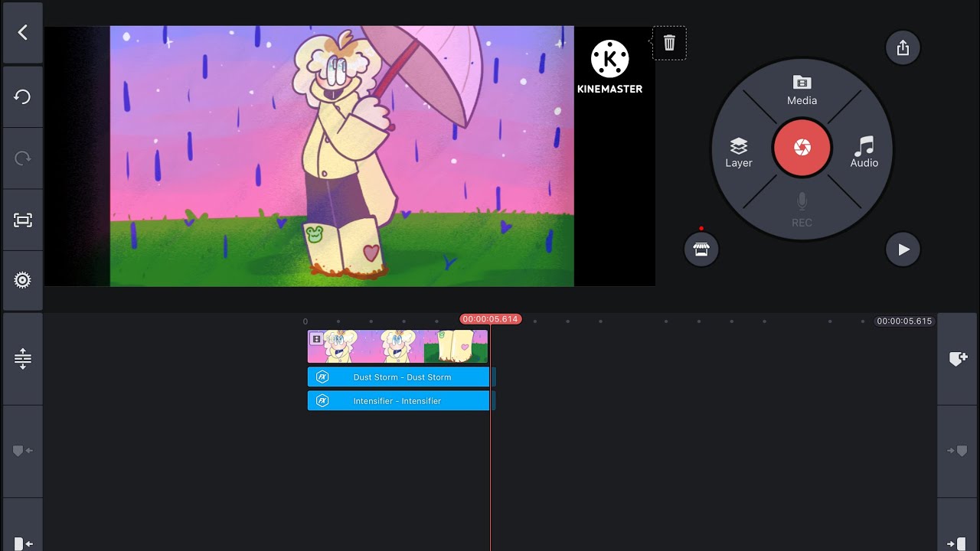Jump to timeline end
Screen dimensions: 980x551
pyautogui.click(x=958, y=543)
